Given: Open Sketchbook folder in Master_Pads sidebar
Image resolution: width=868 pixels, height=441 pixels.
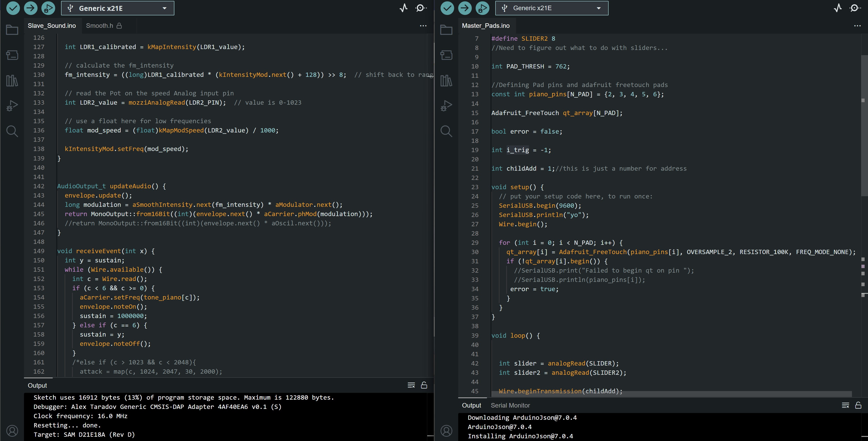Looking at the screenshot, I should 446,30.
